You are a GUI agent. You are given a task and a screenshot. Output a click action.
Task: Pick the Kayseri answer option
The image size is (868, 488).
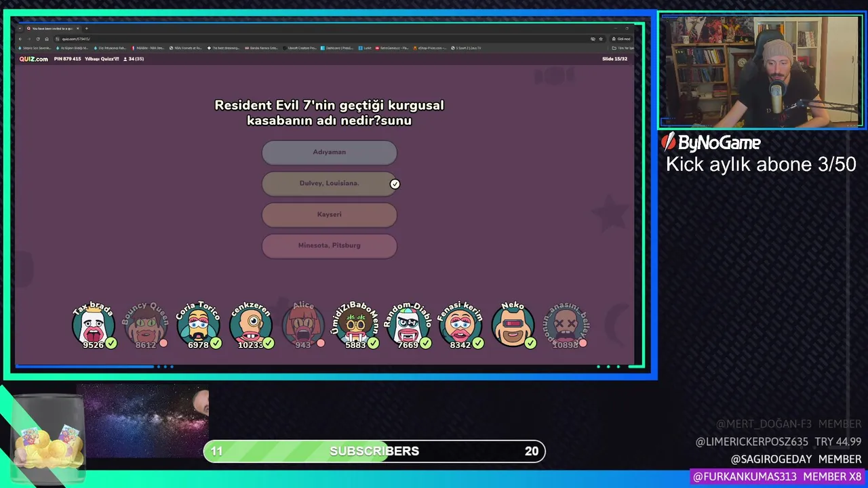coord(329,215)
